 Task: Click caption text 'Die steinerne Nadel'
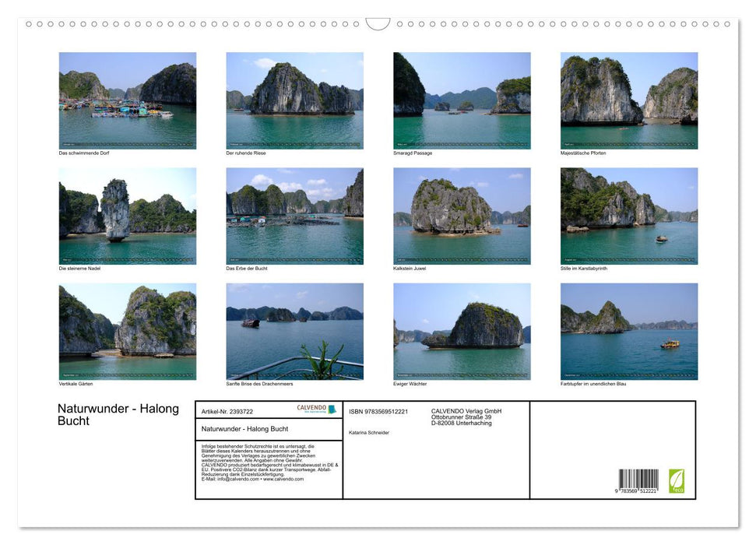pyautogui.click(x=79, y=268)
